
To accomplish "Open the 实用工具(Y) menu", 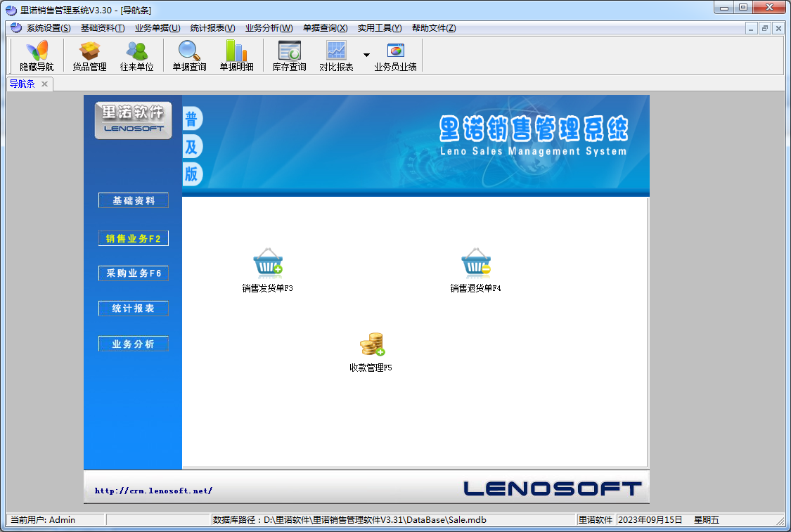I will [380, 27].
